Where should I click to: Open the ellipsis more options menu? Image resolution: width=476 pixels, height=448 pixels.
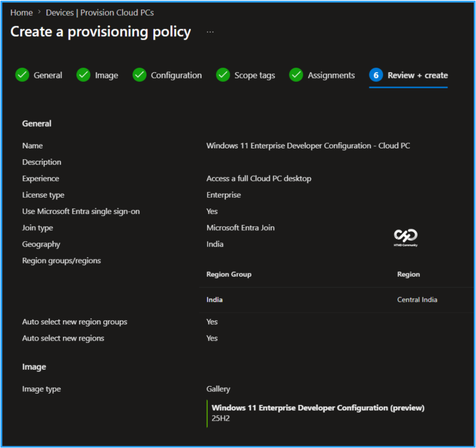(210, 32)
